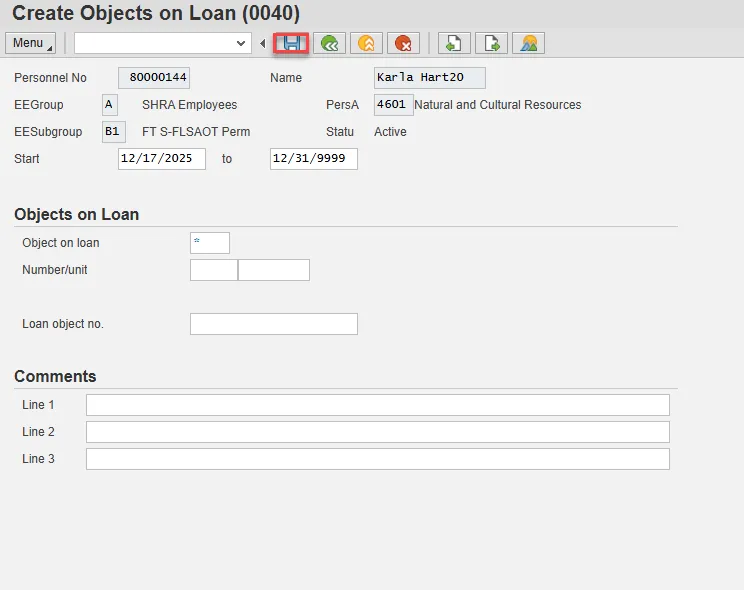Click the 'Create Objects on Loan (0040)' title
This screenshot has height=590, width=744.
pyautogui.click(x=156, y=13)
